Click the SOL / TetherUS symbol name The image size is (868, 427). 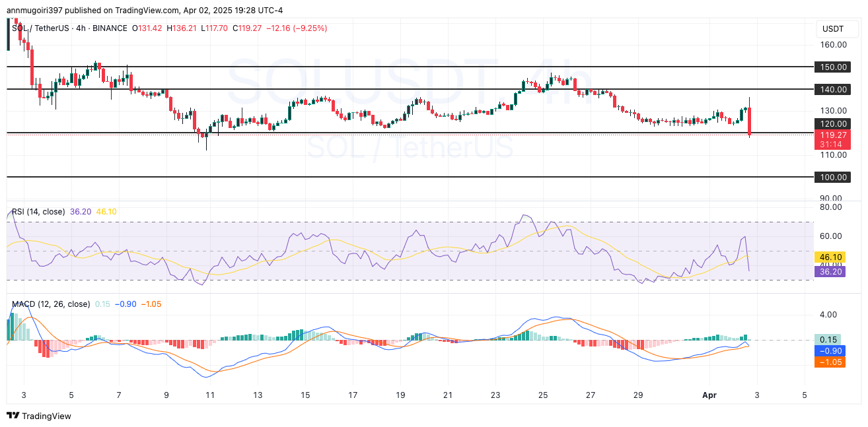click(42, 28)
